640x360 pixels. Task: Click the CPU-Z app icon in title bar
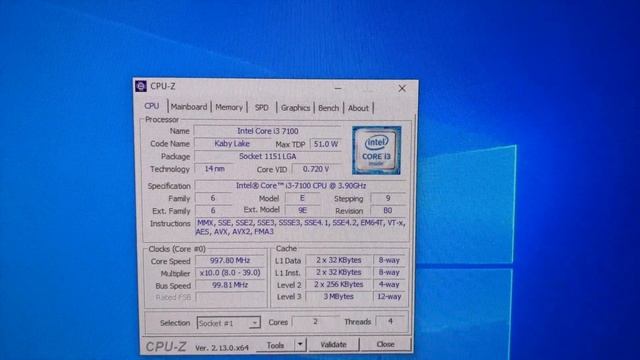141,86
